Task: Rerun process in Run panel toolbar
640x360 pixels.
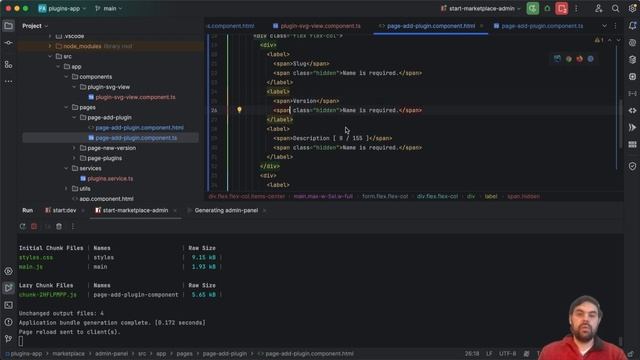Action: click(22, 226)
